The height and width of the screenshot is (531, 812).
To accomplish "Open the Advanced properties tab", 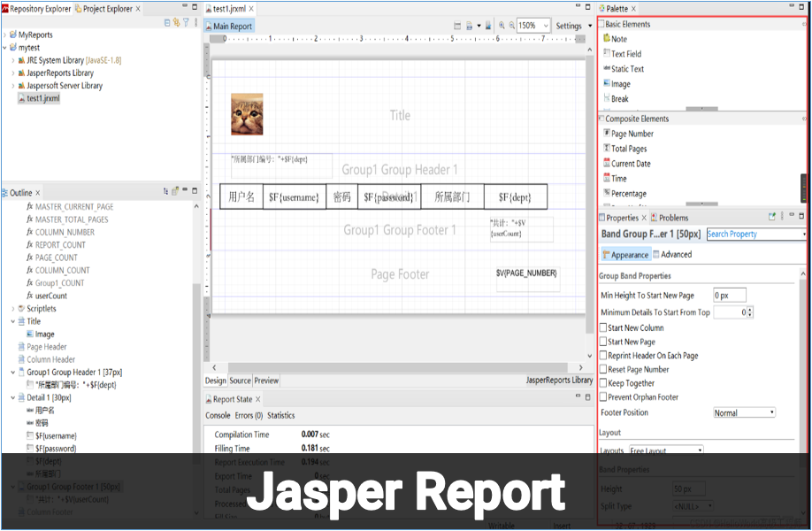I will pyautogui.click(x=676, y=255).
